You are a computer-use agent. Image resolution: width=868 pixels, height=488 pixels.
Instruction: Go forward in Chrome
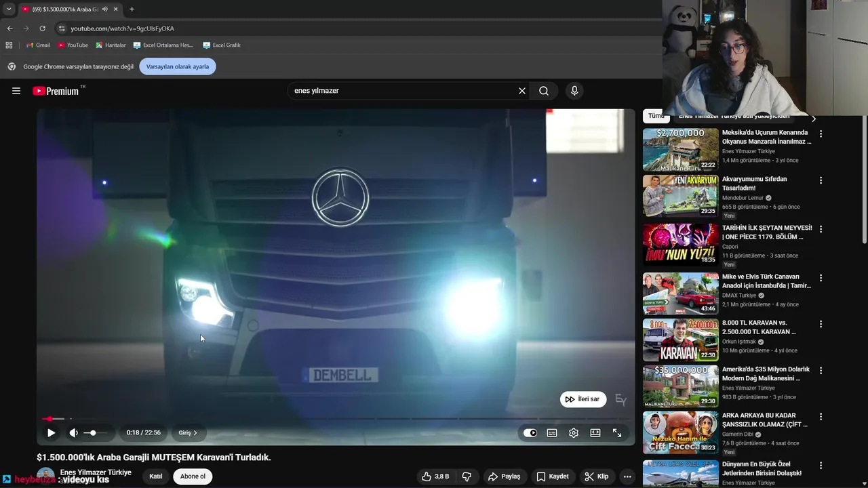pyautogui.click(x=26, y=28)
